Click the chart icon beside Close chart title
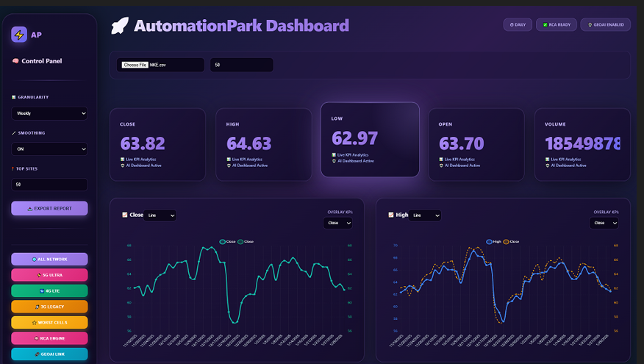The image size is (644, 364). [125, 215]
